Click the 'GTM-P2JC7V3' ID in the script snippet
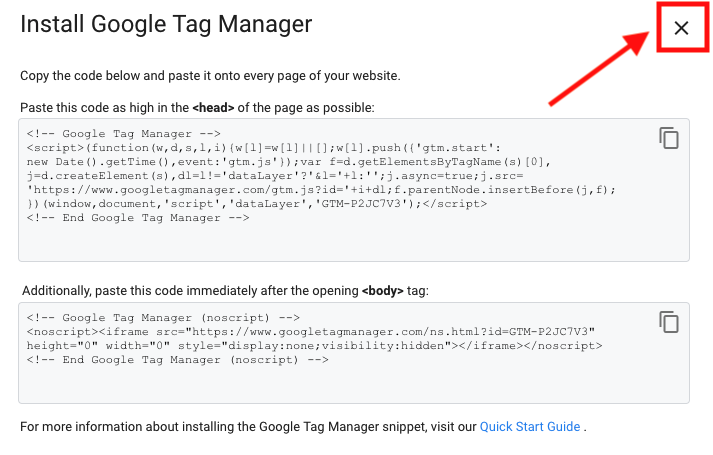This screenshot has width=713, height=455. 361,204
